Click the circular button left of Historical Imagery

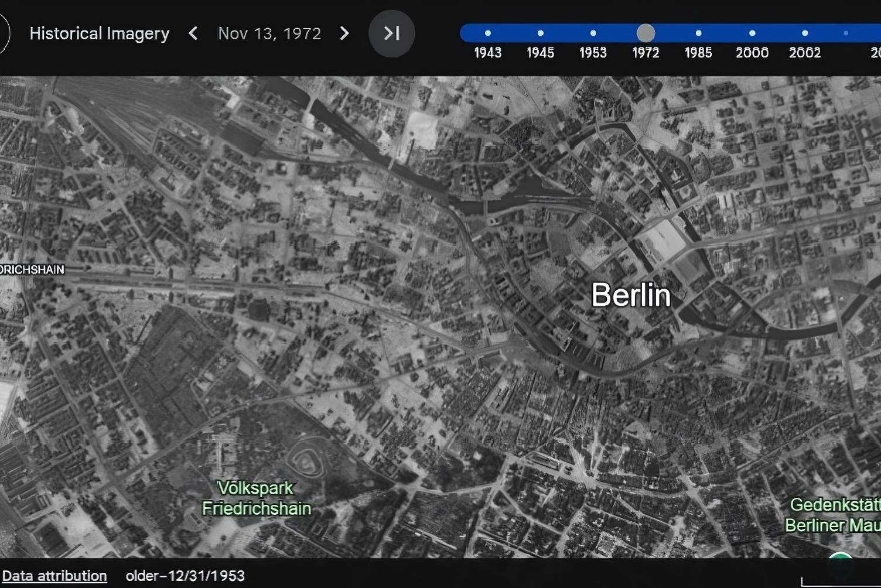tap(3, 33)
